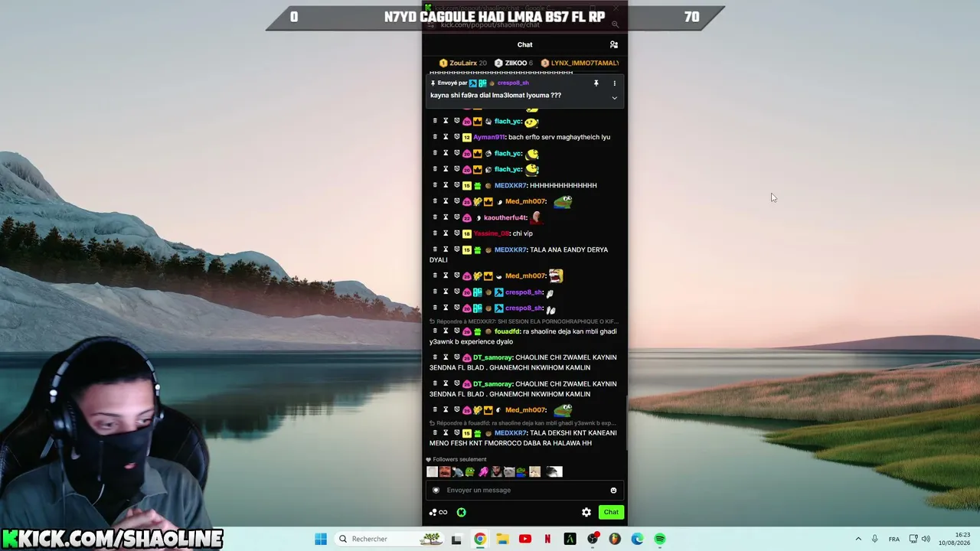Image resolution: width=980 pixels, height=551 pixels.
Task: Delete kaoutherfu4t's message with trash icon
Action: pos(435,217)
